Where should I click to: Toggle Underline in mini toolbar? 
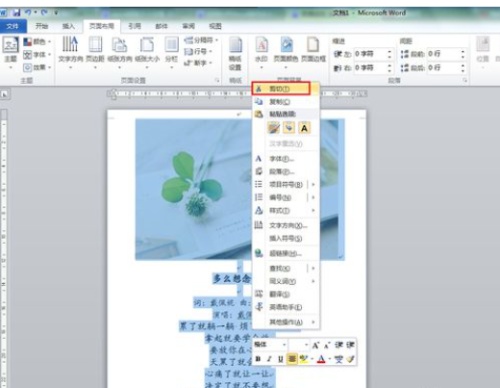coord(280,359)
